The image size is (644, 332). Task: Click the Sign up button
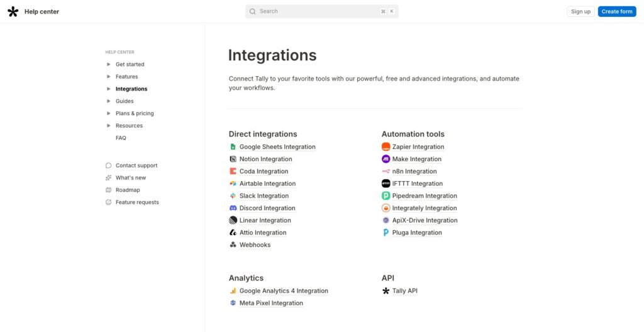(580, 11)
